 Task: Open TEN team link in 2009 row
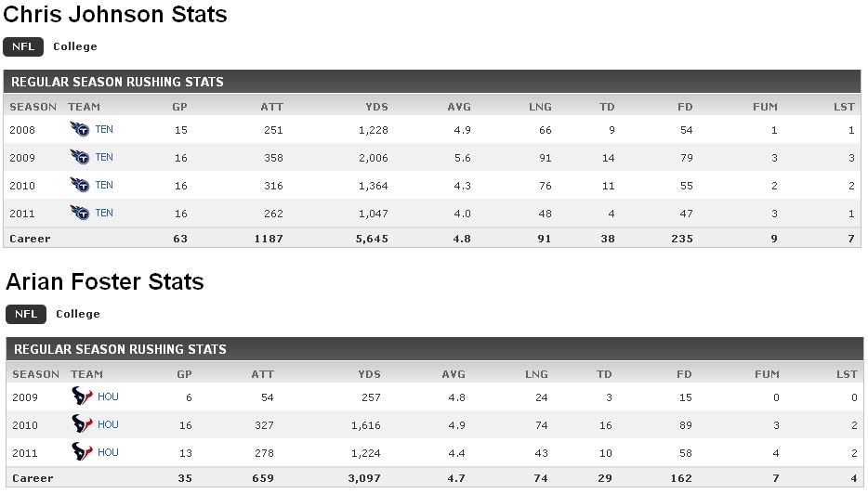coord(104,158)
